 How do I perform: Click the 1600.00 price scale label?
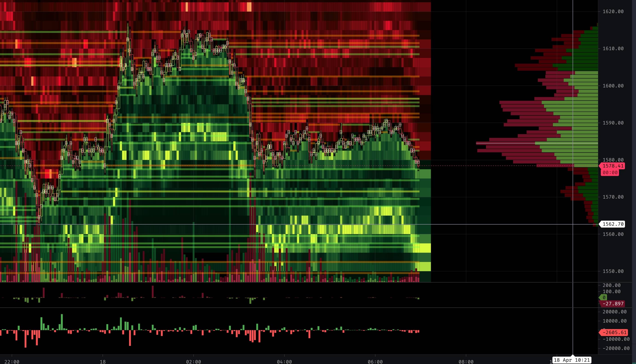pos(613,86)
